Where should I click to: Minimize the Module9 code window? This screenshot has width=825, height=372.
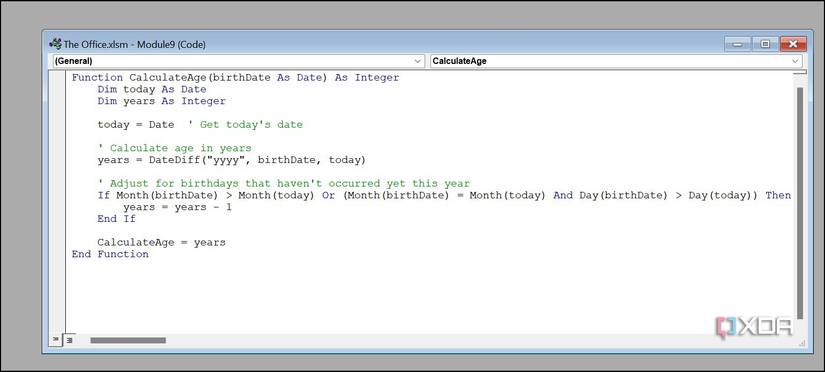[737, 45]
